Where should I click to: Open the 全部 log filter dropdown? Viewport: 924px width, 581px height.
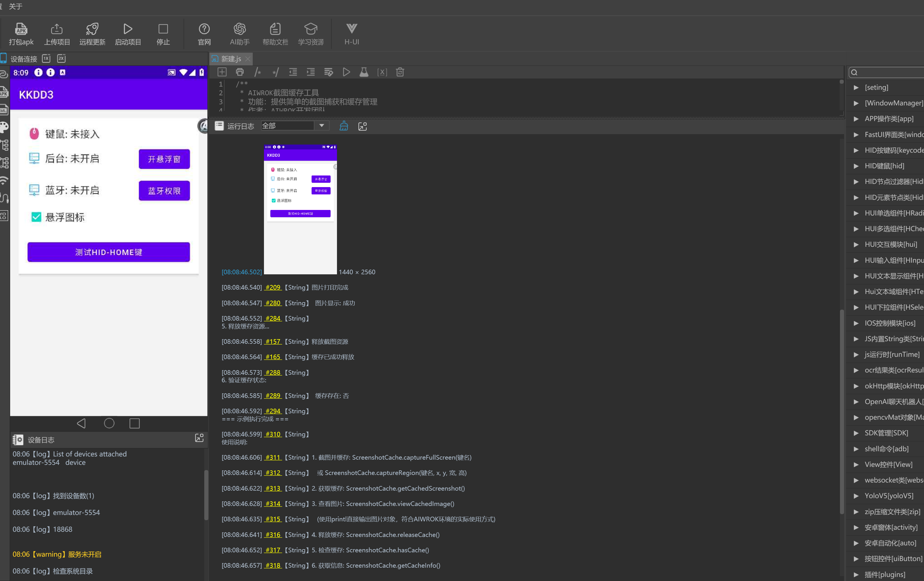pyautogui.click(x=322, y=126)
